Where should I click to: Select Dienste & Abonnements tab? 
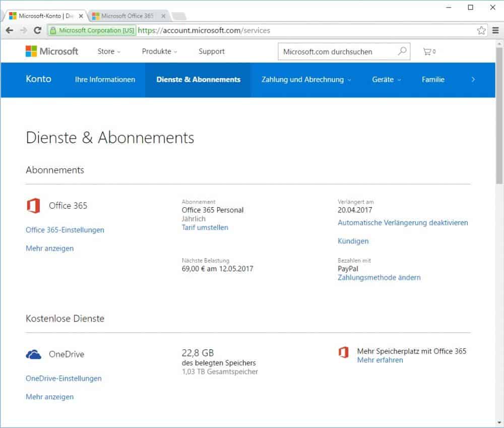point(198,80)
